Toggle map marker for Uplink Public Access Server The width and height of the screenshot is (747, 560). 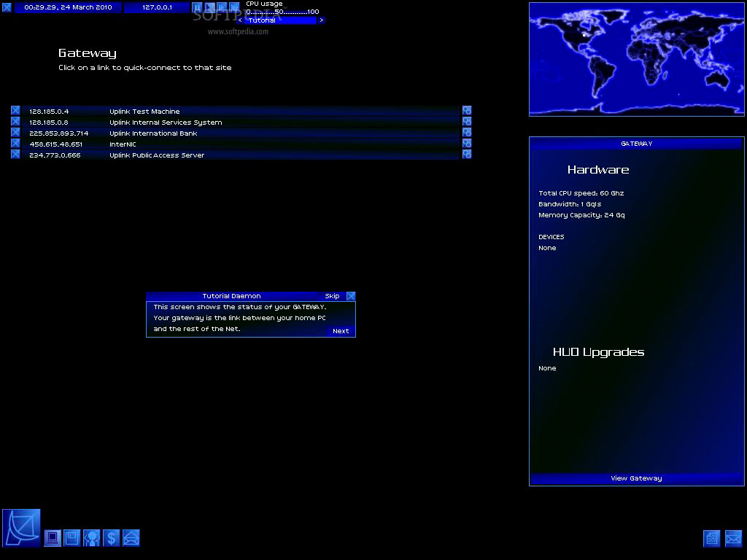click(467, 155)
